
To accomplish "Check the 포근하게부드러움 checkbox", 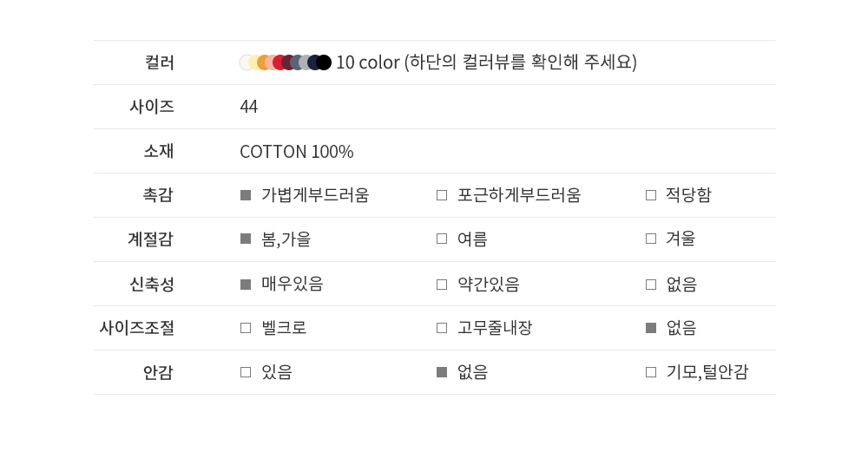I will coord(442,195).
